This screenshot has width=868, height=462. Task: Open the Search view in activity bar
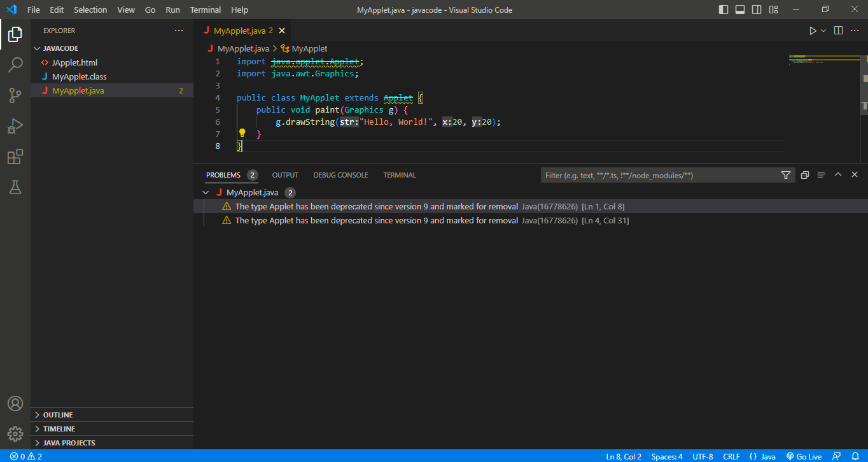(x=15, y=65)
